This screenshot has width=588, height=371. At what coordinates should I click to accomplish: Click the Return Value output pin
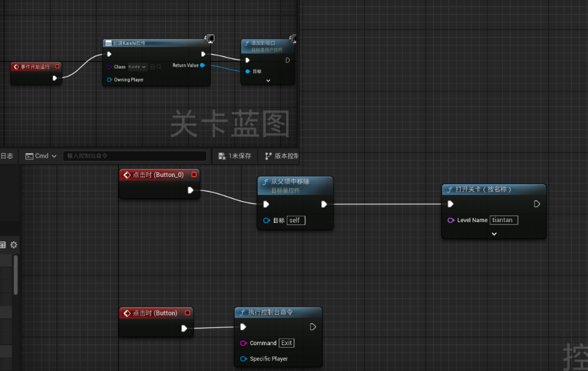point(202,65)
